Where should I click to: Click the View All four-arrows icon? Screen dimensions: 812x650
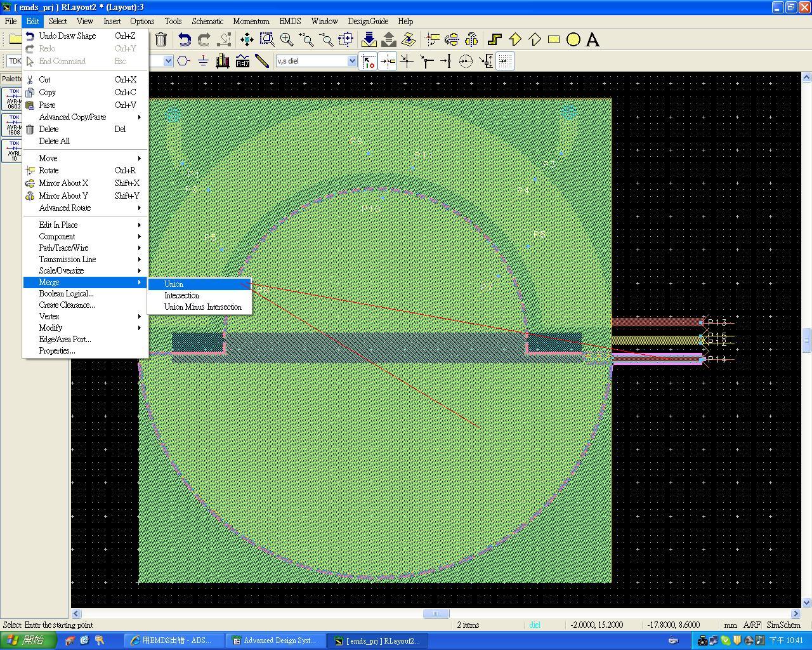point(247,39)
